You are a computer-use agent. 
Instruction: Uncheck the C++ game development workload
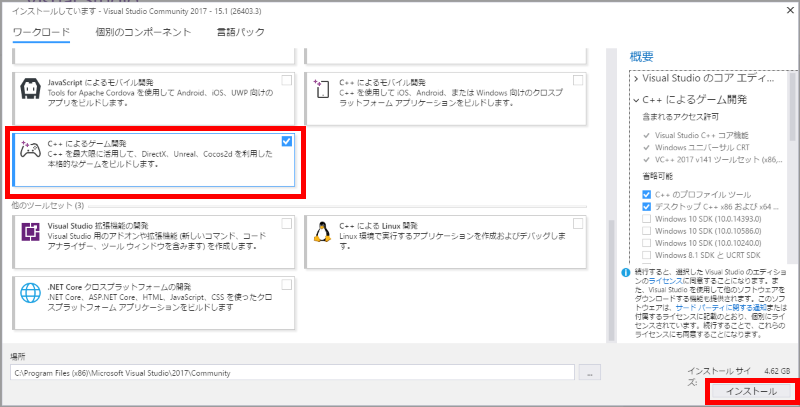click(x=287, y=141)
